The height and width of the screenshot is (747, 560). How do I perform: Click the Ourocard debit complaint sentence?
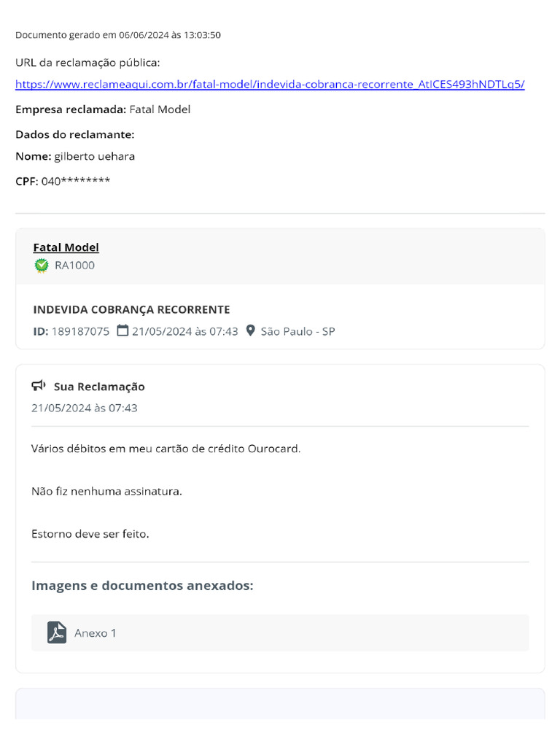click(x=166, y=449)
